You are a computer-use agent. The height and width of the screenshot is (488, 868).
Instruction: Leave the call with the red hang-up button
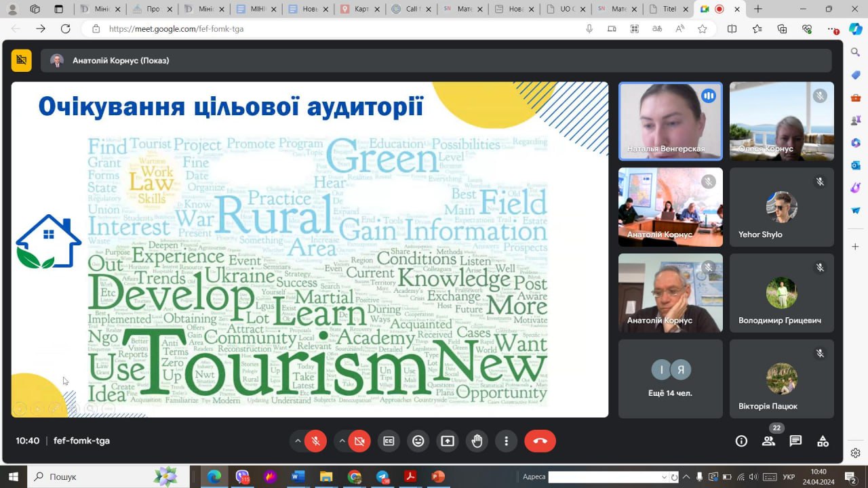click(540, 441)
